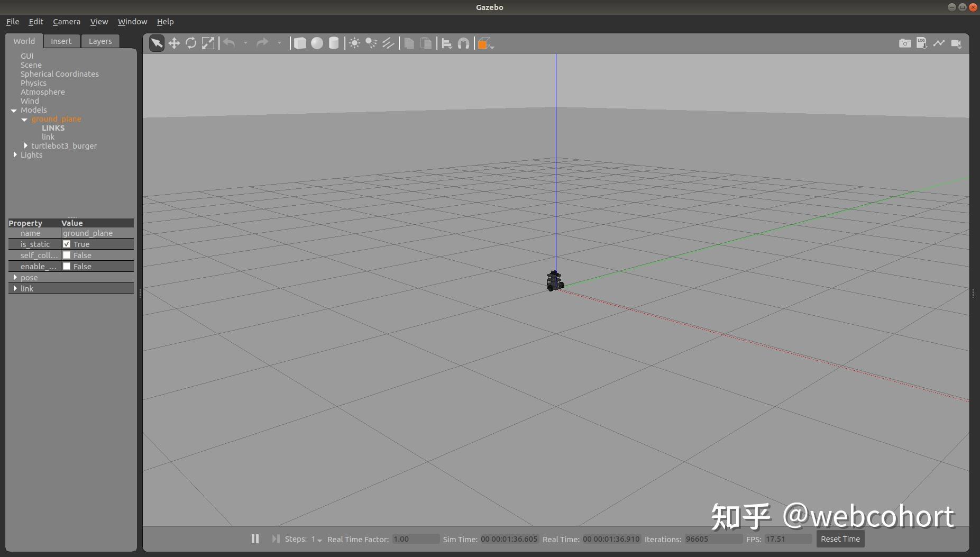Enable the self_collide property checkbox
Viewport: 980px width, 557px height.
coord(67,255)
